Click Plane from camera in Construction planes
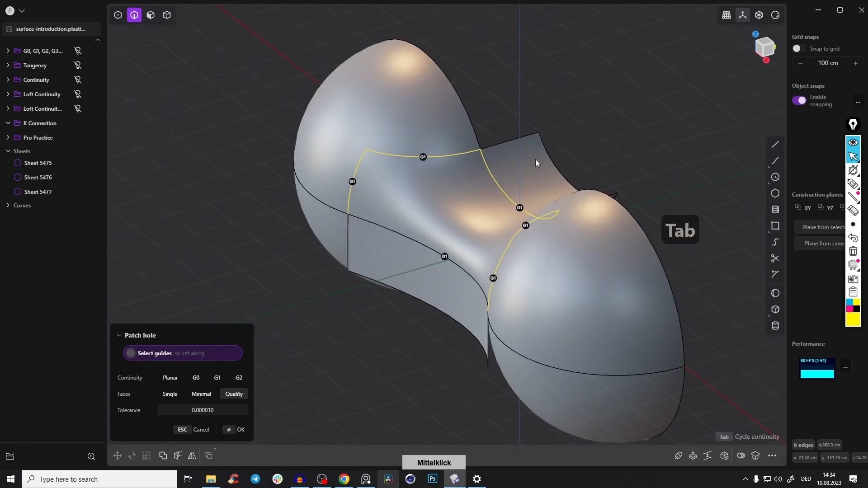Viewport: 868px width, 488px height. click(824, 243)
